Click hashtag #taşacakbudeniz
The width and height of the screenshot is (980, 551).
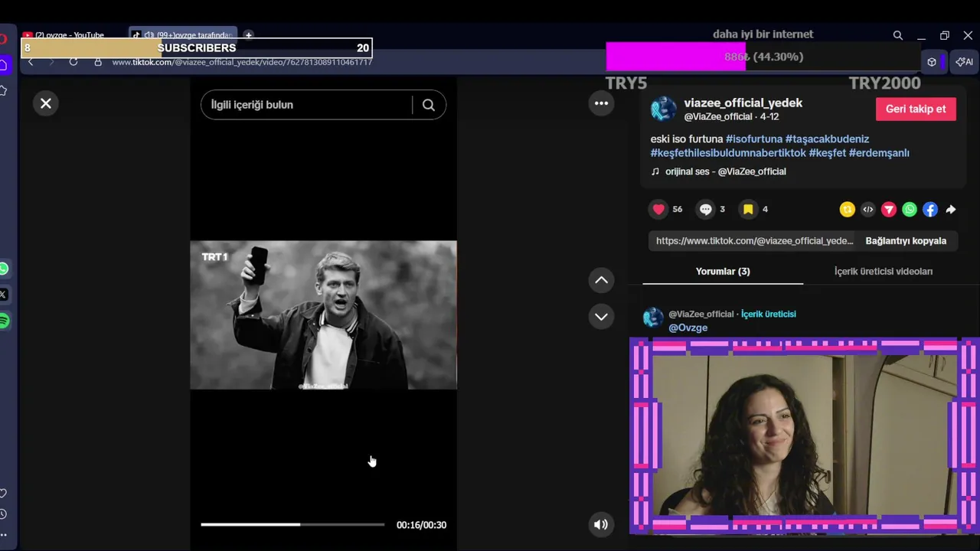(827, 139)
